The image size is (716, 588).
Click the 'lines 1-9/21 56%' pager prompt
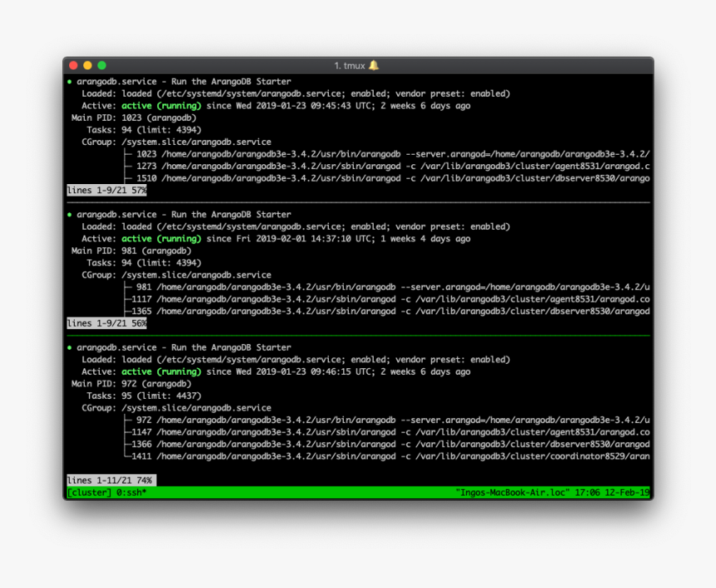(x=107, y=323)
